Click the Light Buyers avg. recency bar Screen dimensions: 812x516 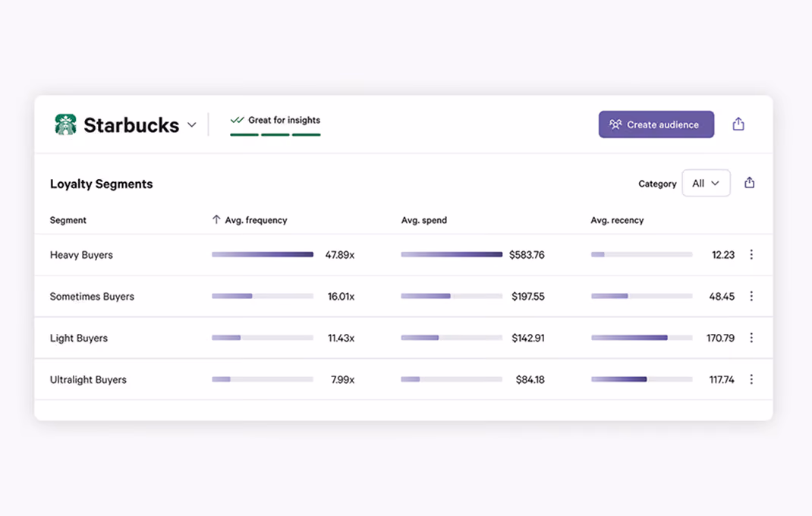coord(641,338)
